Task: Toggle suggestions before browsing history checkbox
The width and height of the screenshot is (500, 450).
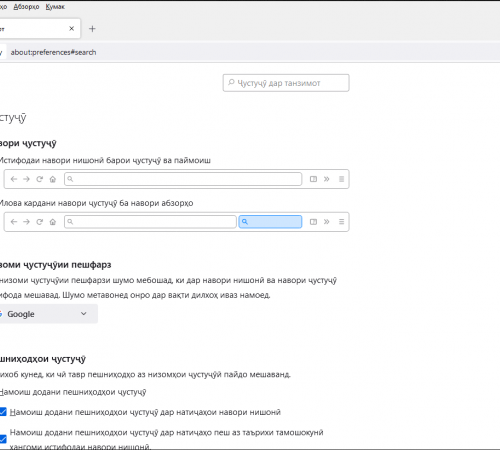Action: tap(3, 439)
